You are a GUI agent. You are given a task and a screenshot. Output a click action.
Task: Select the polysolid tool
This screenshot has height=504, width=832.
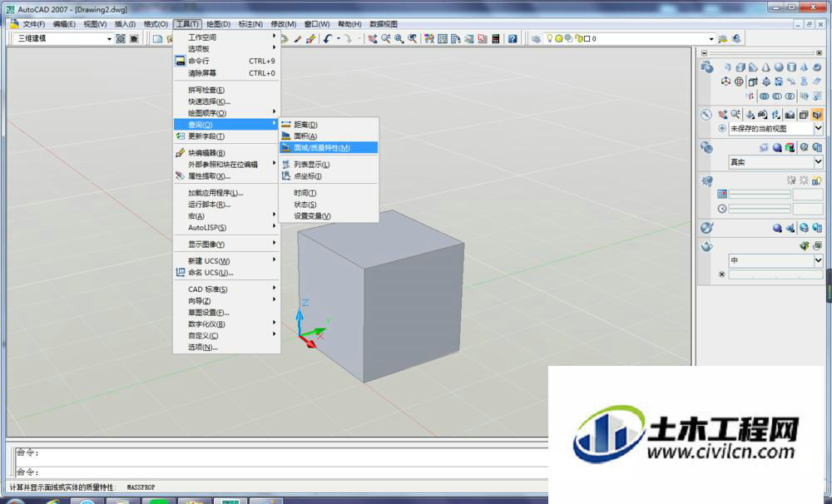pyautogui.click(x=728, y=67)
